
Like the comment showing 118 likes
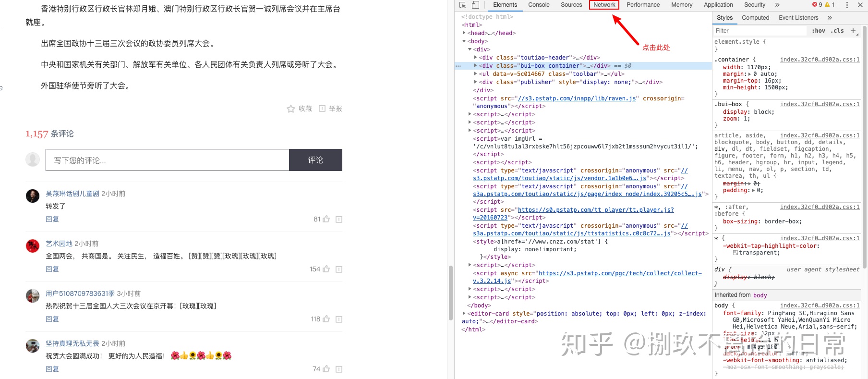(x=326, y=319)
